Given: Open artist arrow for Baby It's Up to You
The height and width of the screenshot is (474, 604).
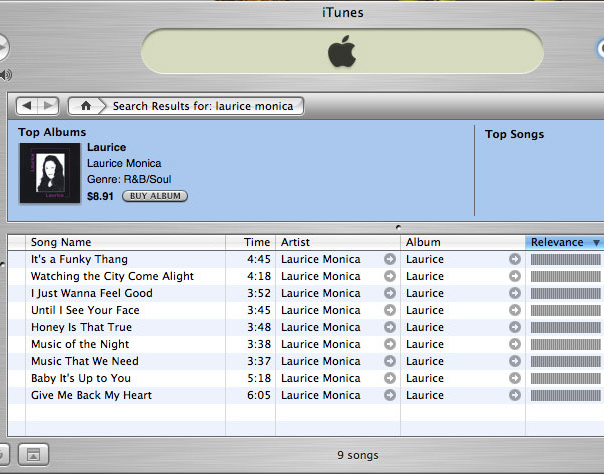Looking at the screenshot, I should click(390, 378).
